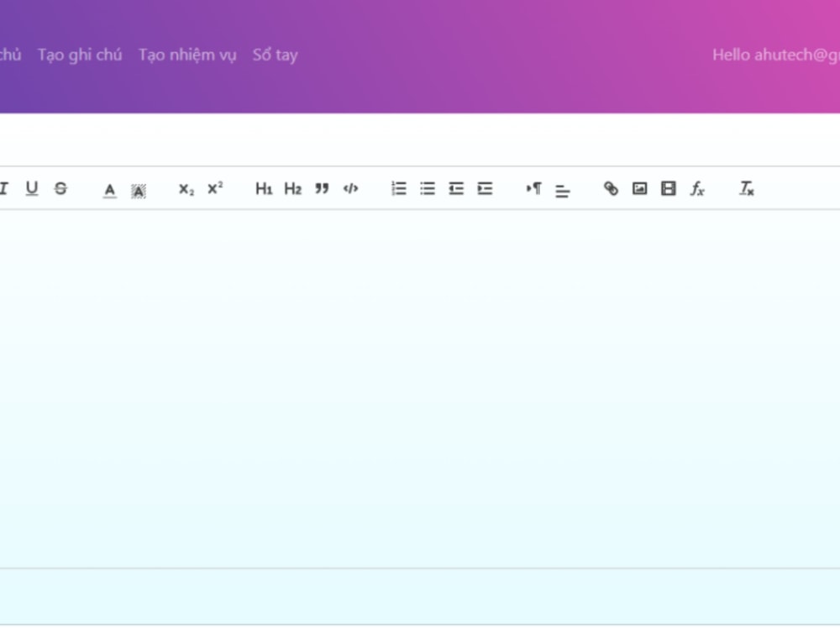
Task: Insert a formula
Action: 697,188
